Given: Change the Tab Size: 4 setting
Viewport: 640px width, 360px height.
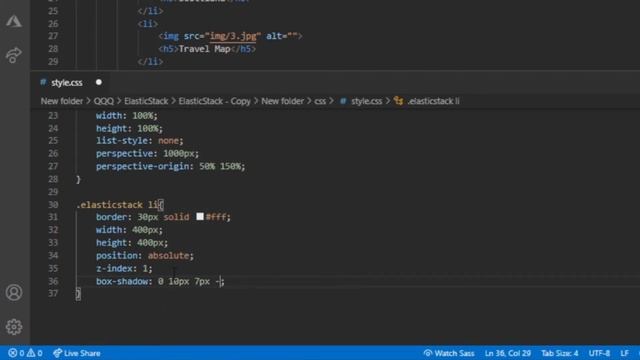Looking at the screenshot, I should [x=560, y=353].
